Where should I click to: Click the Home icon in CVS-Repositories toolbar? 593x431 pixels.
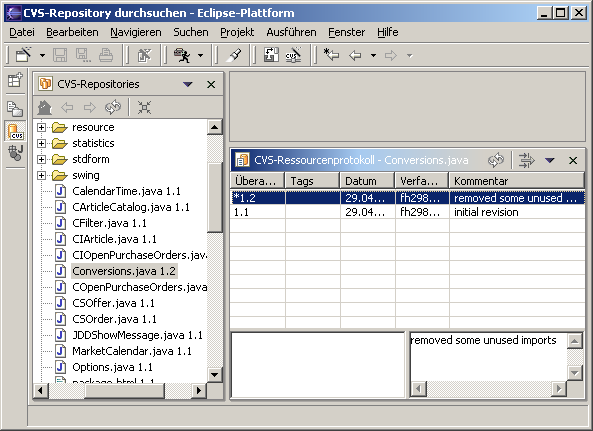click(x=45, y=108)
